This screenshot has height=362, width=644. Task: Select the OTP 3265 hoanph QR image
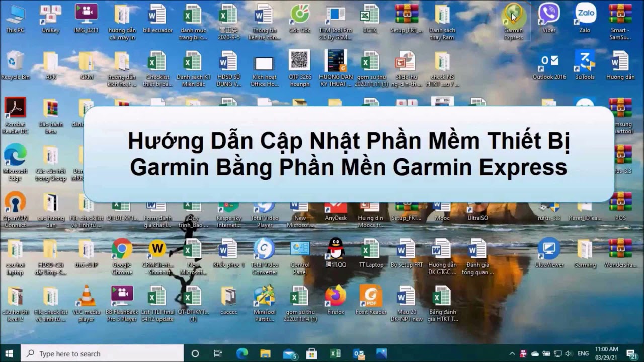click(x=300, y=68)
